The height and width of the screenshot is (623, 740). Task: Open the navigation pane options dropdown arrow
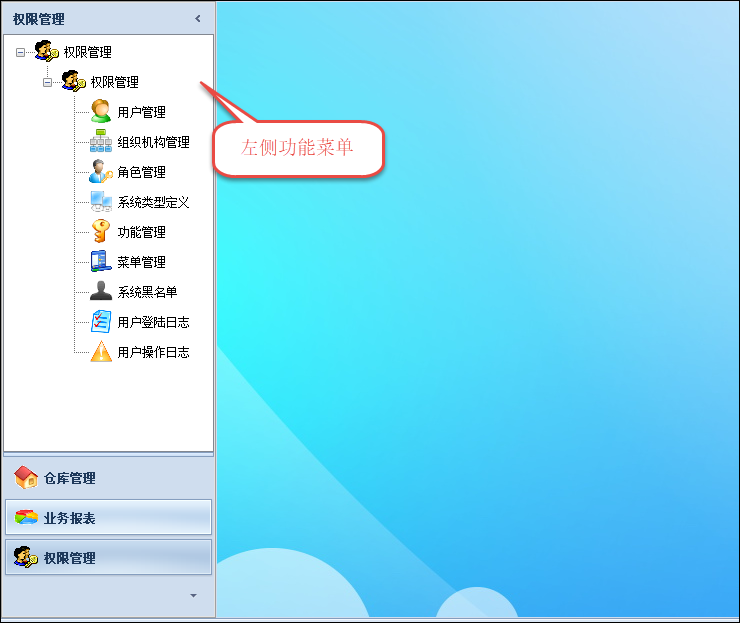(x=193, y=596)
